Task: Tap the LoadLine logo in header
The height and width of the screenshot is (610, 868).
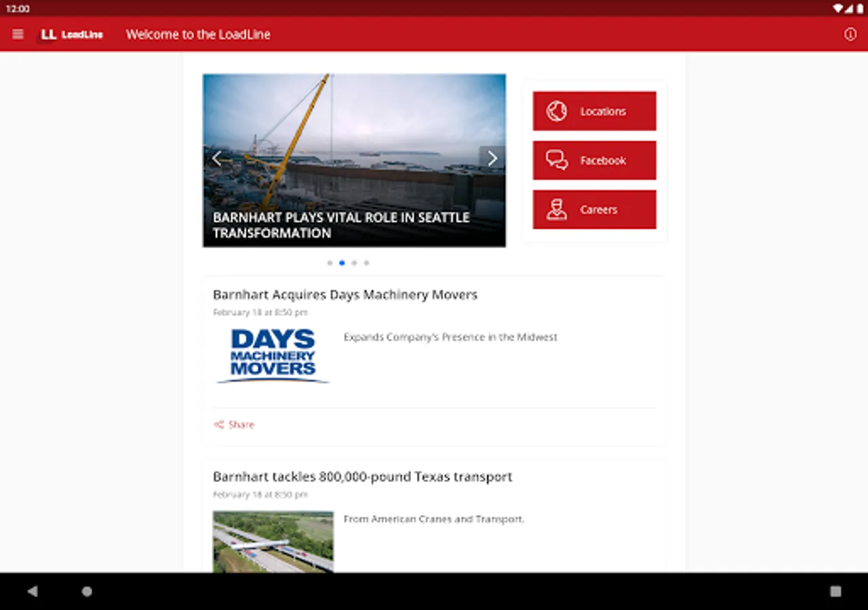Action: (71, 35)
